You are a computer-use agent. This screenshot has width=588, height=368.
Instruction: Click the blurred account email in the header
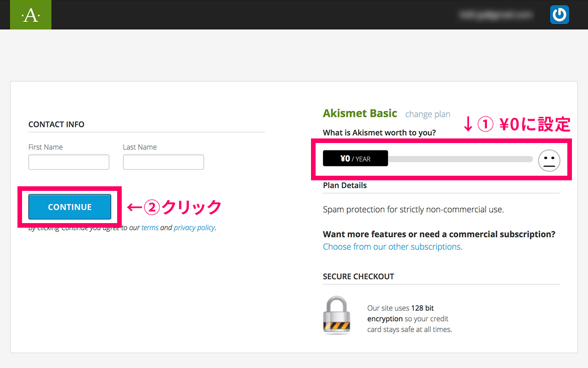(x=496, y=15)
